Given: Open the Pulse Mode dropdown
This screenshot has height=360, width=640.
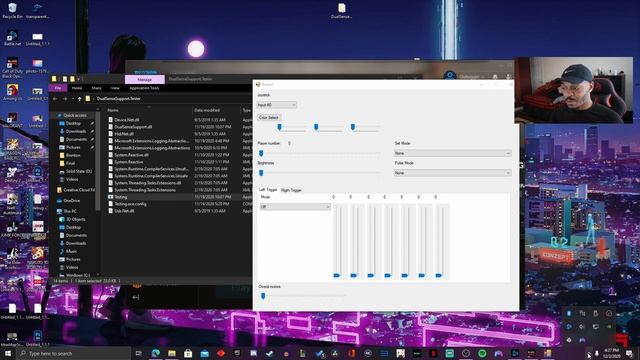Looking at the screenshot, I should point(452,173).
